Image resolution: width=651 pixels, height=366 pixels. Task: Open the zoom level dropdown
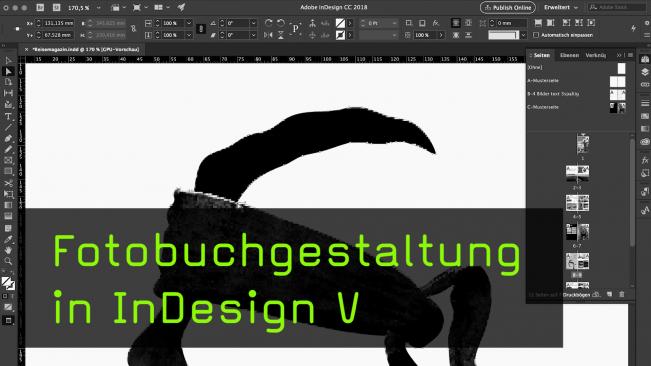[x=98, y=7]
